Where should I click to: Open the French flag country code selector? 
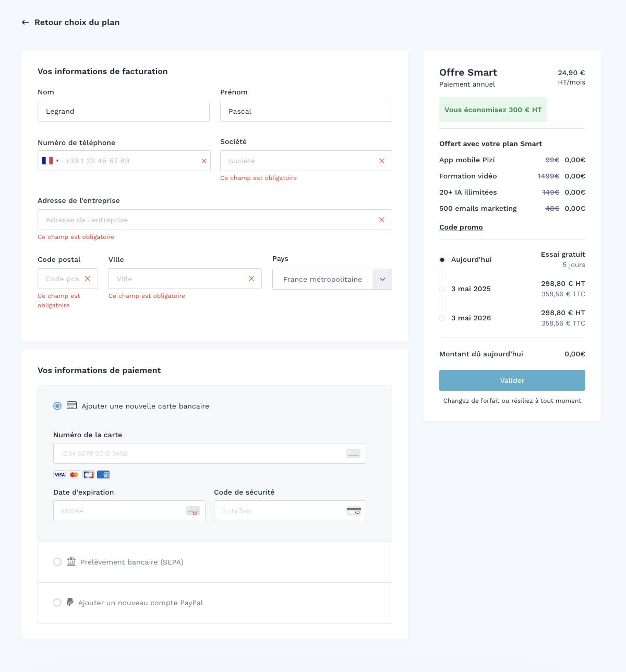click(50, 161)
